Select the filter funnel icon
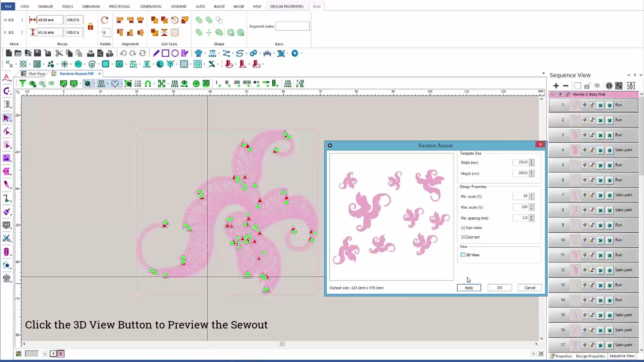Screen dimensions: 644x362 22,83
